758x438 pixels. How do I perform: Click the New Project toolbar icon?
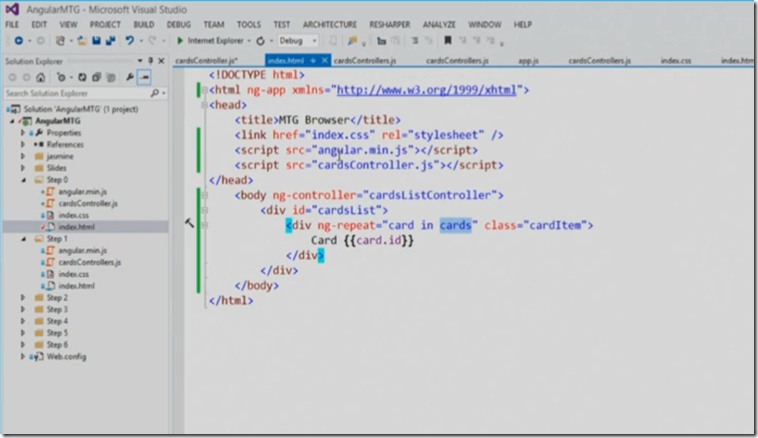coord(60,41)
